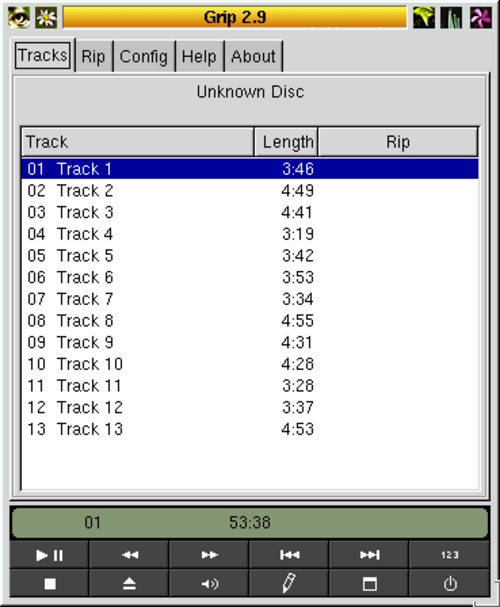
Task: Click the Length column header
Action: pos(286,142)
